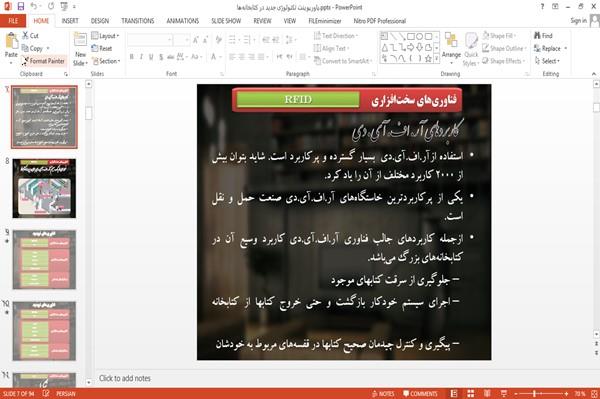Click the Undo arrow icon
Screen dimensions: 600x399
coord(34,6)
